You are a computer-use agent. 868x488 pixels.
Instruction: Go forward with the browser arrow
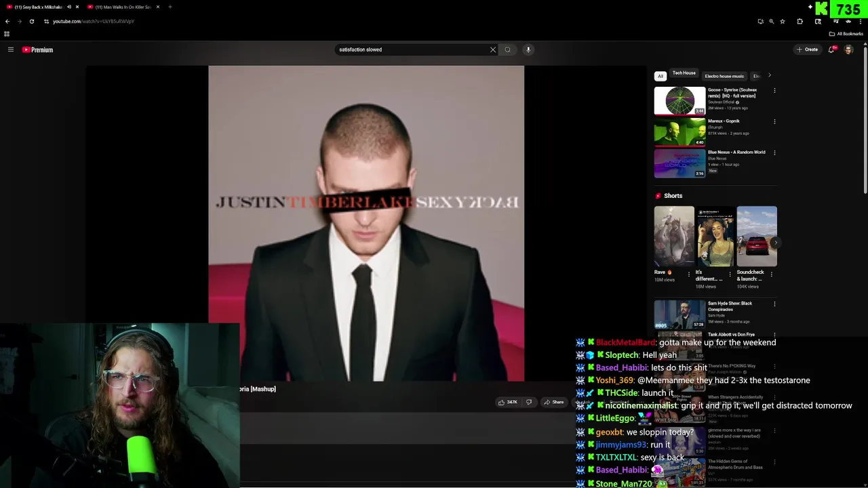pyautogui.click(x=19, y=22)
